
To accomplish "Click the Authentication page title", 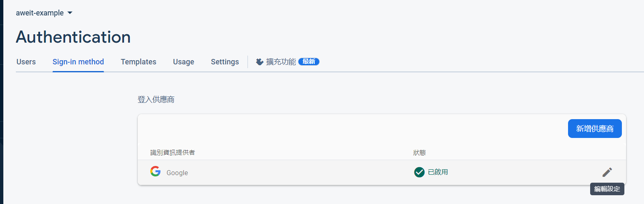I will click(73, 37).
